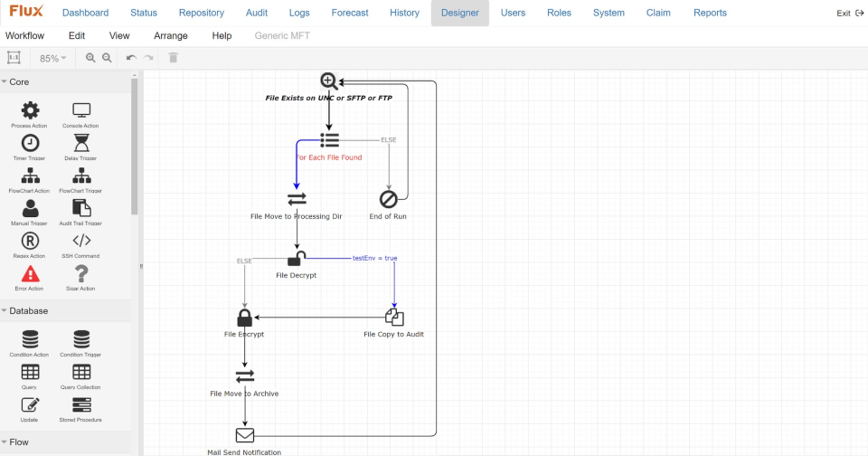Delete selection with the trash icon
Viewport: 868px width, 456px height.
point(174,58)
